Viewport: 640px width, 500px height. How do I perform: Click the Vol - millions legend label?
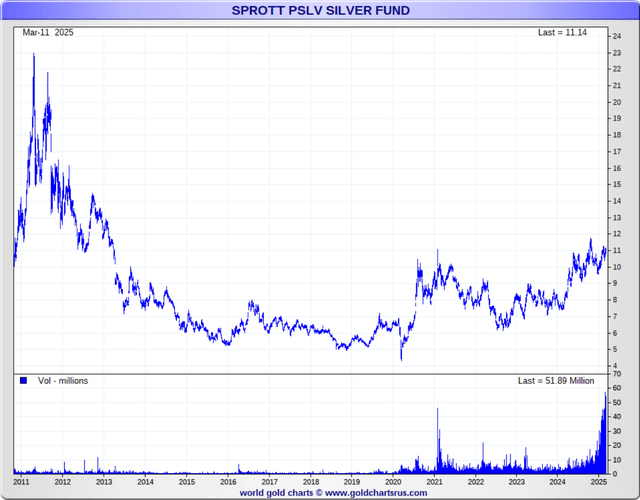(x=63, y=381)
